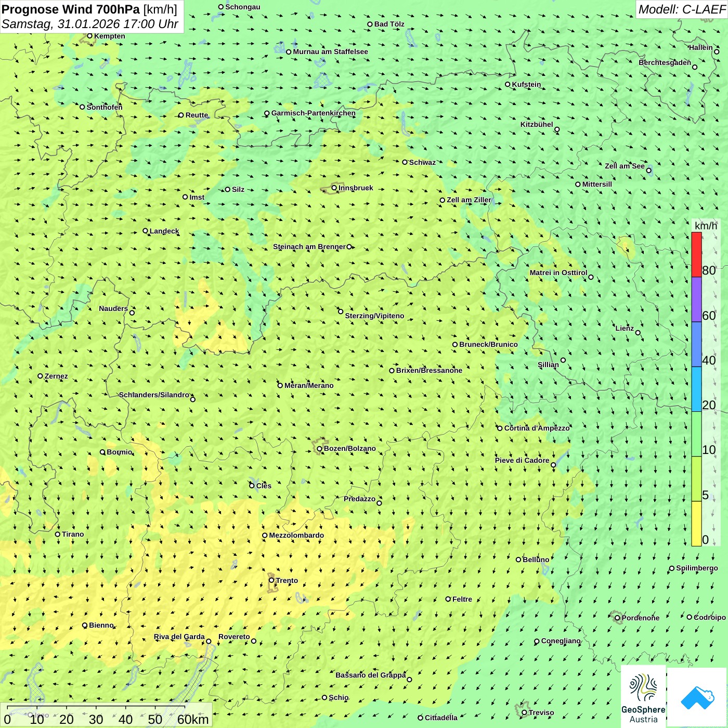Click the 'Schlanders/Silandro' label
This screenshot has width=728, height=728.
(x=154, y=395)
